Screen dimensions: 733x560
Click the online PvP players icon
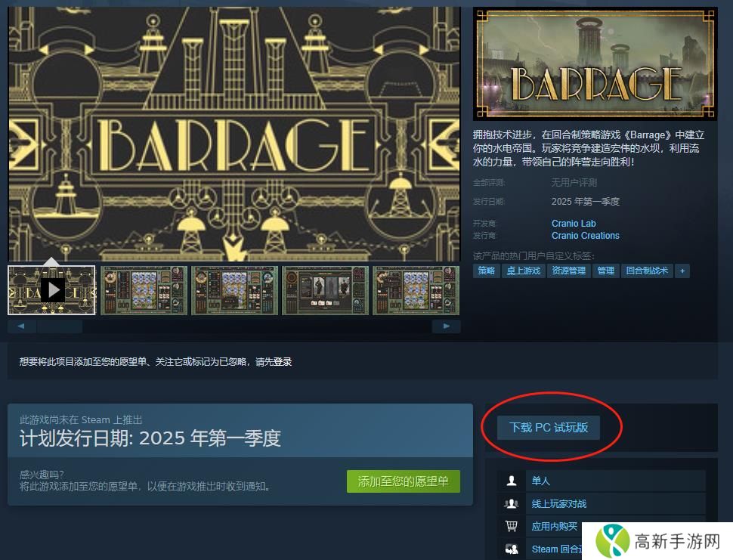coord(512,503)
